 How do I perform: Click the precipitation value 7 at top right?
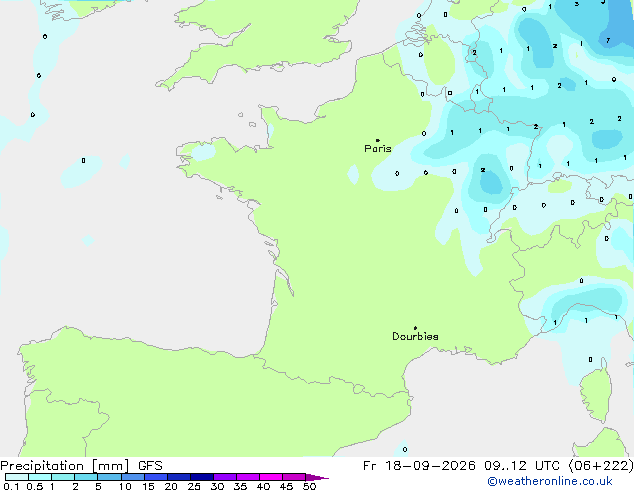pos(608,40)
